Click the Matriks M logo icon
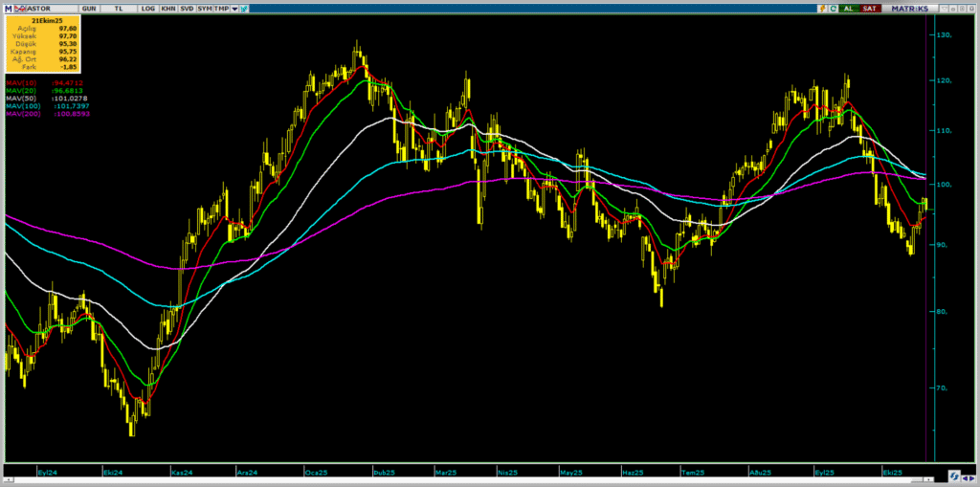980x487 pixels. click(x=9, y=8)
